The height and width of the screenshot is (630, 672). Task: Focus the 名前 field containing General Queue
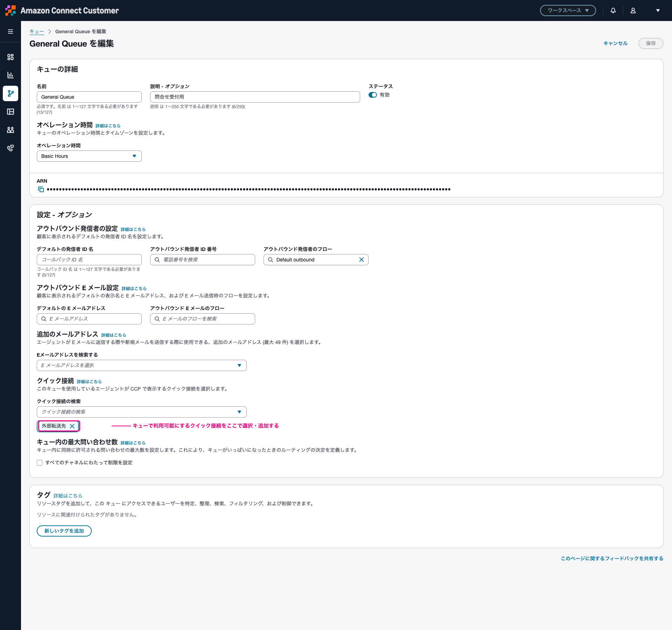(x=89, y=97)
